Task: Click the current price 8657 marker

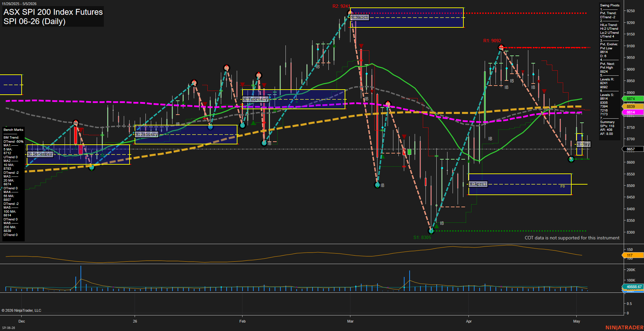Action: [x=632, y=149]
